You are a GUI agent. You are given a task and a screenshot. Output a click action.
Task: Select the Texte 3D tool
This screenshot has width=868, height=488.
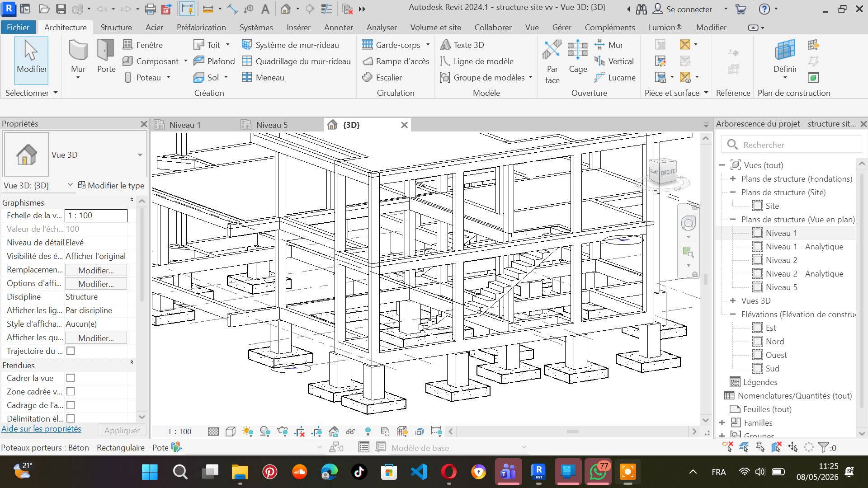[x=462, y=45]
